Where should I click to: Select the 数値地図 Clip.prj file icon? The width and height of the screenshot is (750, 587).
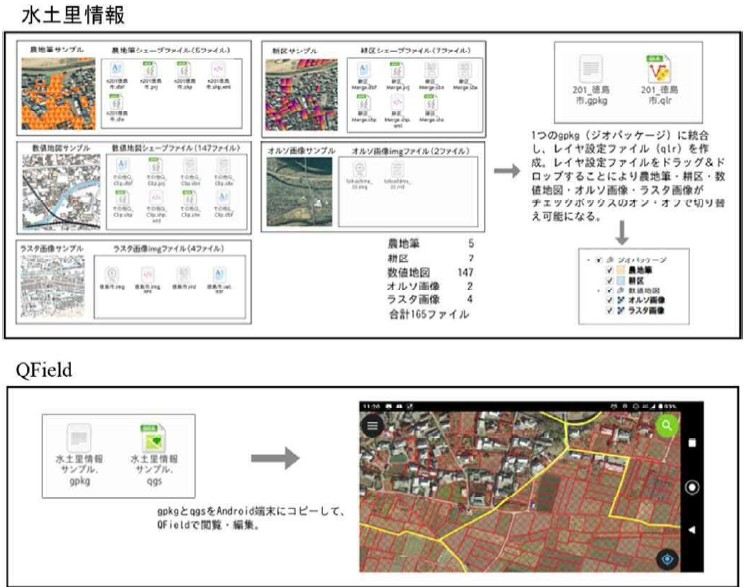pyautogui.click(x=155, y=166)
